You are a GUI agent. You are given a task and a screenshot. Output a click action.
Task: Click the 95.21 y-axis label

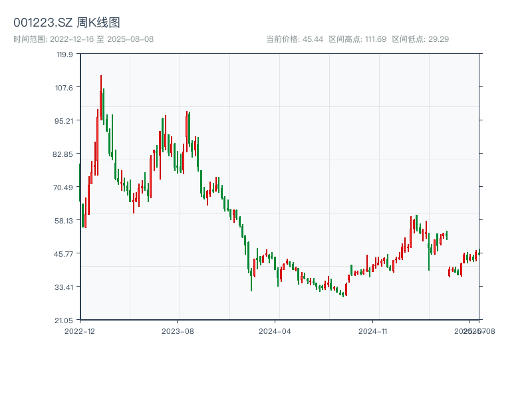(64, 121)
